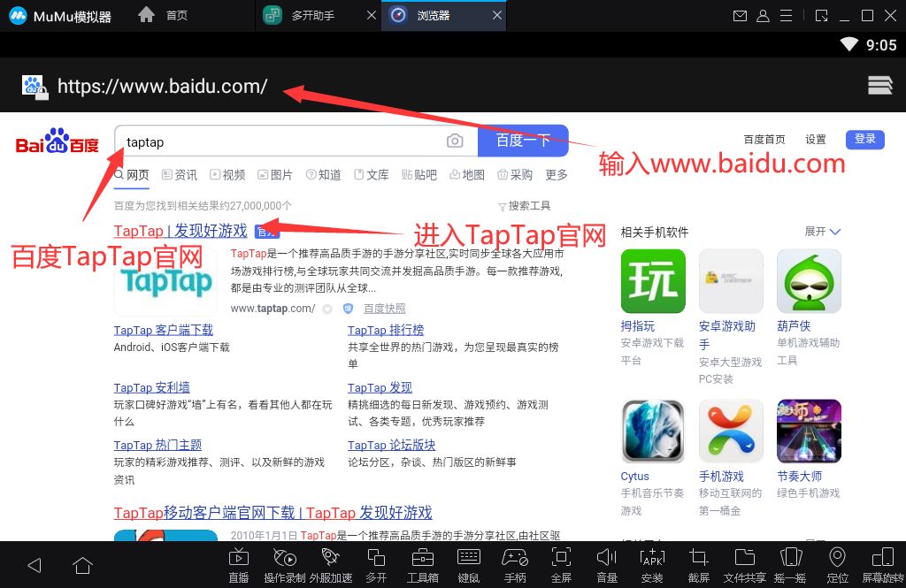
Task: Select 地图 search category
Action: tap(467, 174)
